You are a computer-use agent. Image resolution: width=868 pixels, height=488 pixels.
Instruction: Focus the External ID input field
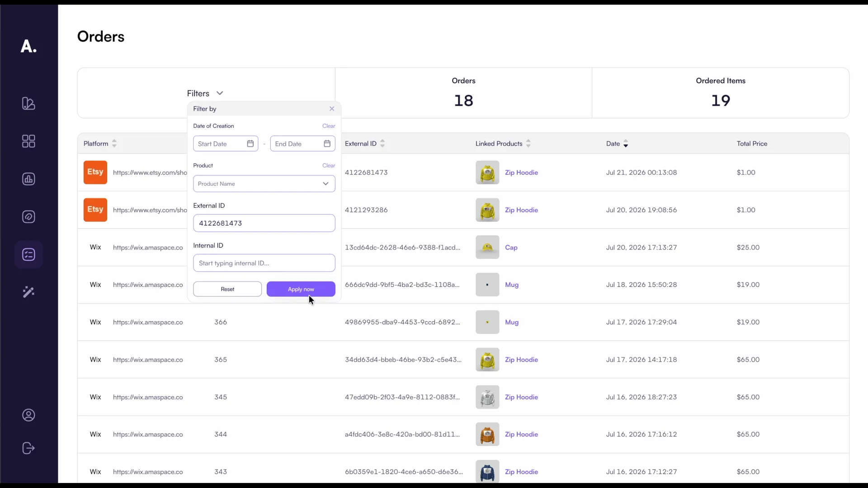point(264,223)
